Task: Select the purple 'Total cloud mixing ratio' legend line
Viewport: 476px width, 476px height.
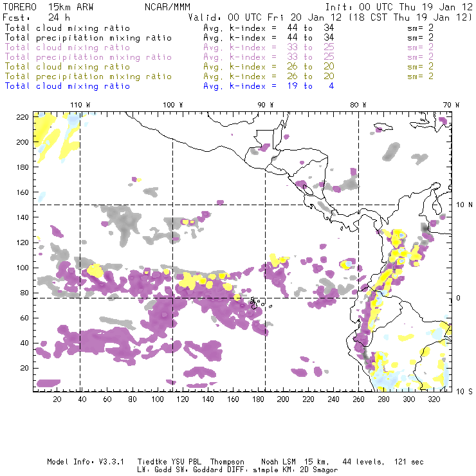Action: pos(68,48)
